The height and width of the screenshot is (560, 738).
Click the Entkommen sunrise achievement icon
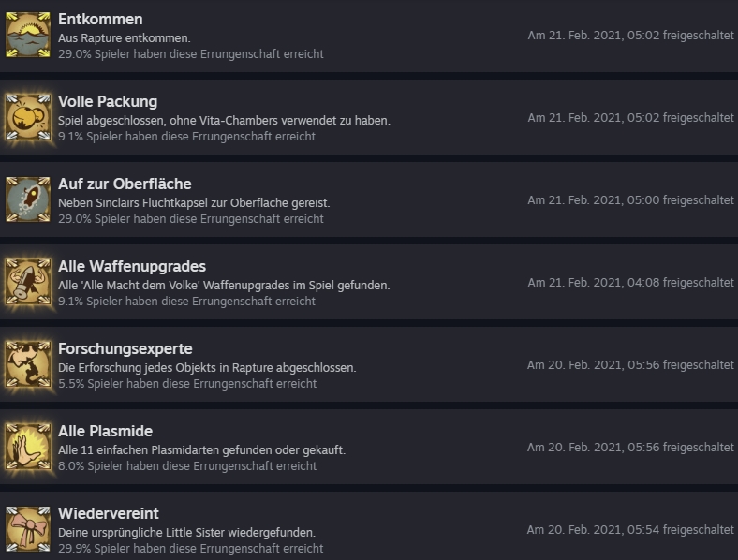tap(28, 36)
